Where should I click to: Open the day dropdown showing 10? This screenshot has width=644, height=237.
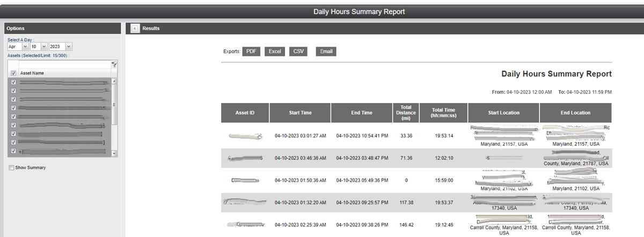coord(39,47)
